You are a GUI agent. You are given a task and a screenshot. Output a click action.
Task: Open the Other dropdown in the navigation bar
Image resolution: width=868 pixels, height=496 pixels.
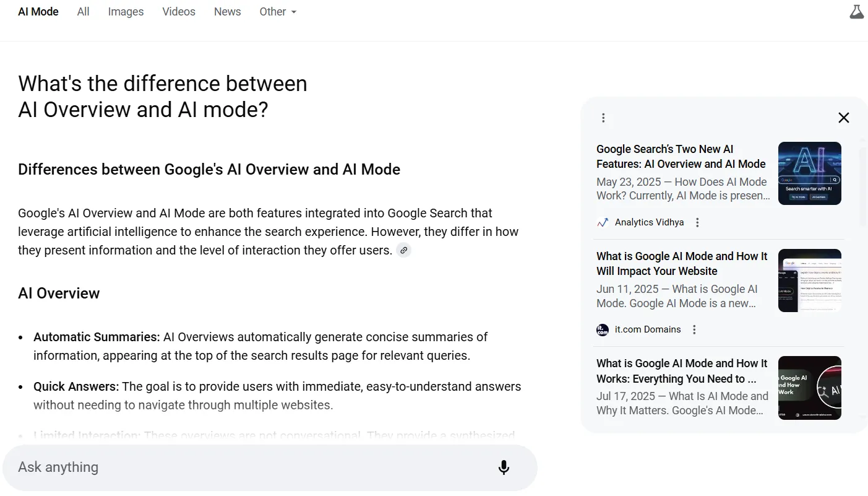point(278,11)
